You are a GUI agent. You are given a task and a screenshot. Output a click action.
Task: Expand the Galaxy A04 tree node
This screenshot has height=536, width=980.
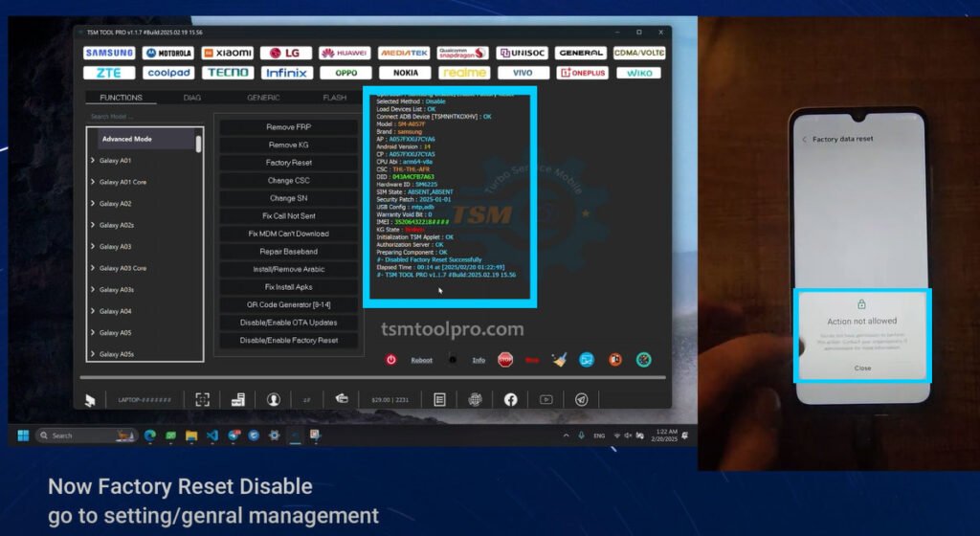pos(93,311)
